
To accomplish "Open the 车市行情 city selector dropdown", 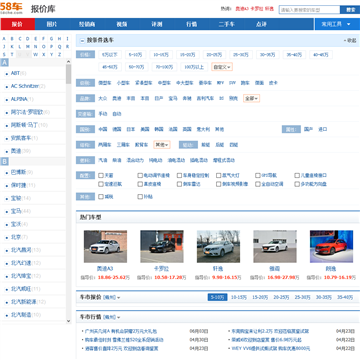I will pos(112,317).
